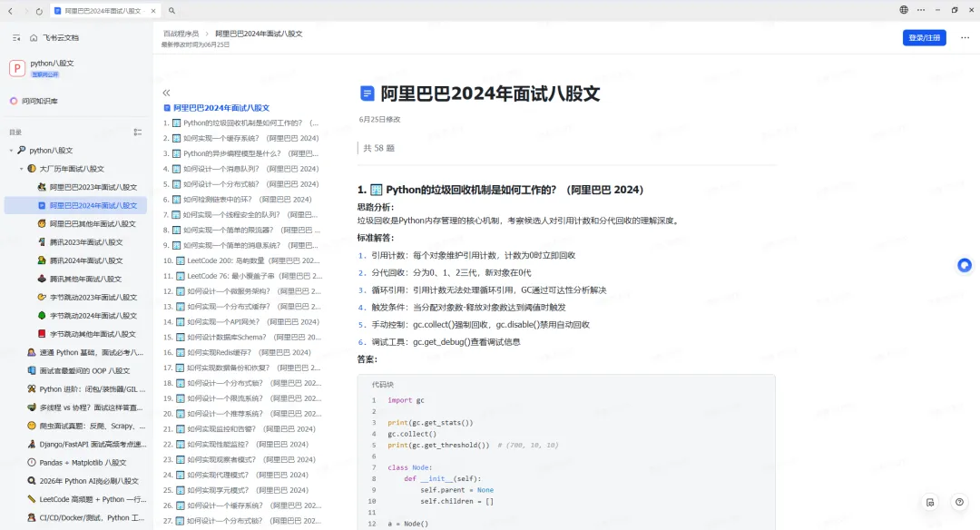
Task: Open the title bar three-dot menu
Action: click(921, 10)
